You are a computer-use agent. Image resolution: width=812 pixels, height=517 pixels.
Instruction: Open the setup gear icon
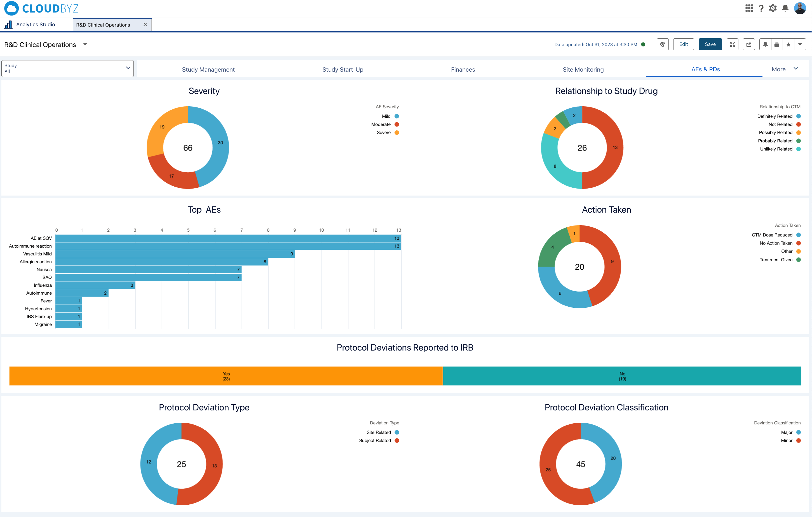[x=773, y=8]
